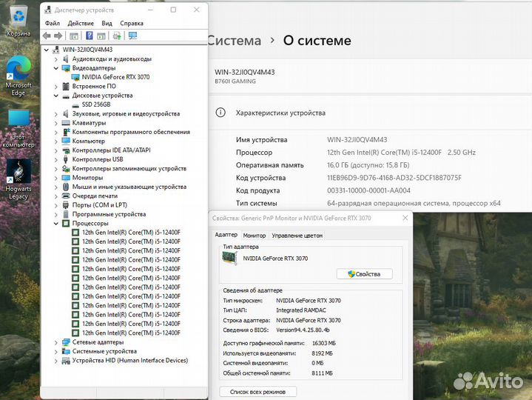Expand the Контроллеры IDE ATA/ATAPI node
Image resolution: width=532 pixels, height=400 pixels.
[x=56, y=150]
